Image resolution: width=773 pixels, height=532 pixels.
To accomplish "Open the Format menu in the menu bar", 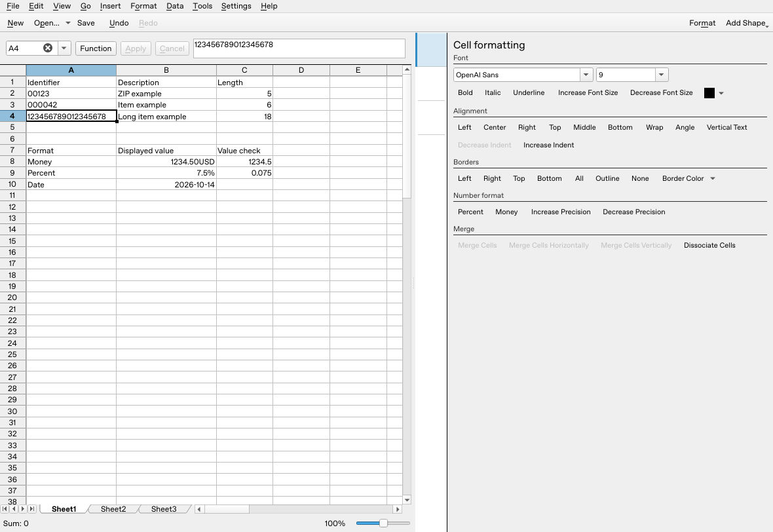I will [x=143, y=6].
